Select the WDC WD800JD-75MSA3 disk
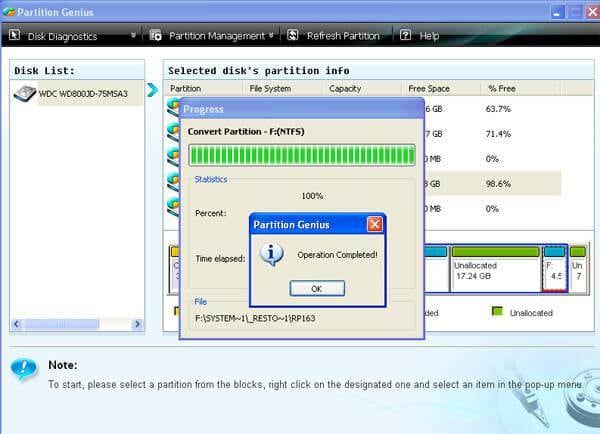This screenshot has height=434, width=600. 83,94
